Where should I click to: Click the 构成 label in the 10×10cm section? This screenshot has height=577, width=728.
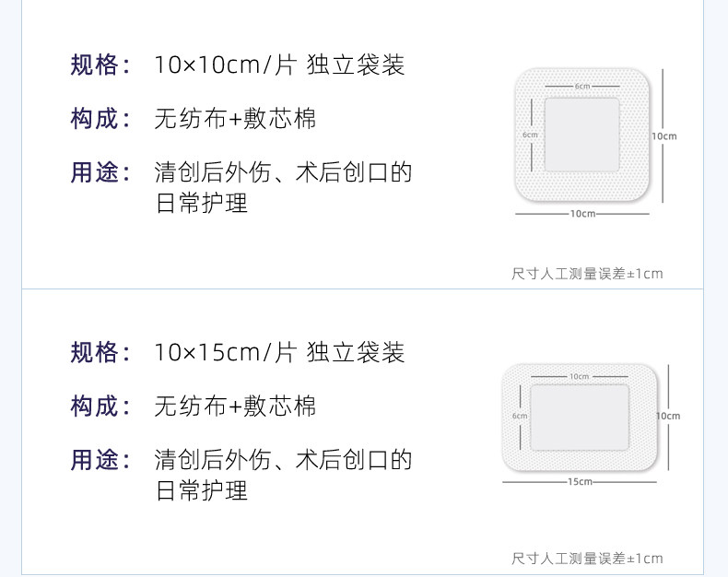[95, 119]
